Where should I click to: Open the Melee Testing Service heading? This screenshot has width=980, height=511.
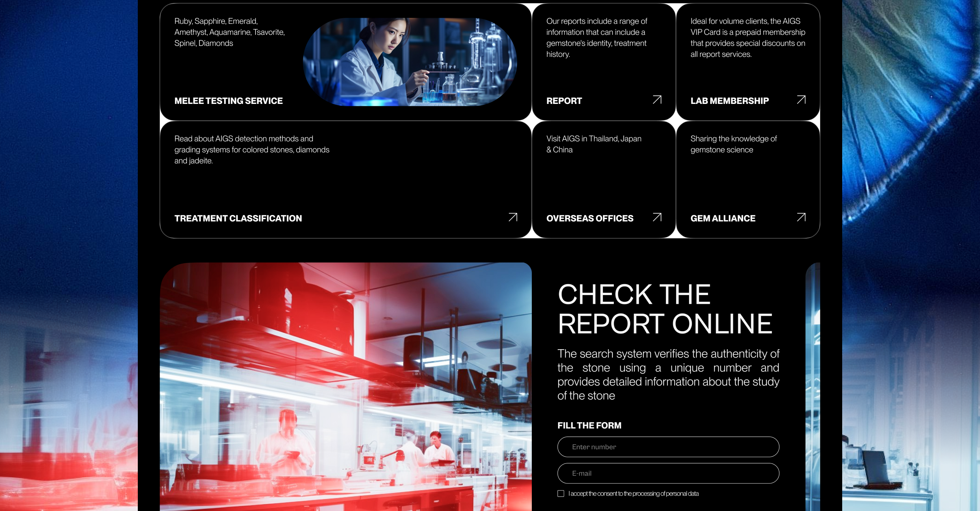tap(228, 101)
